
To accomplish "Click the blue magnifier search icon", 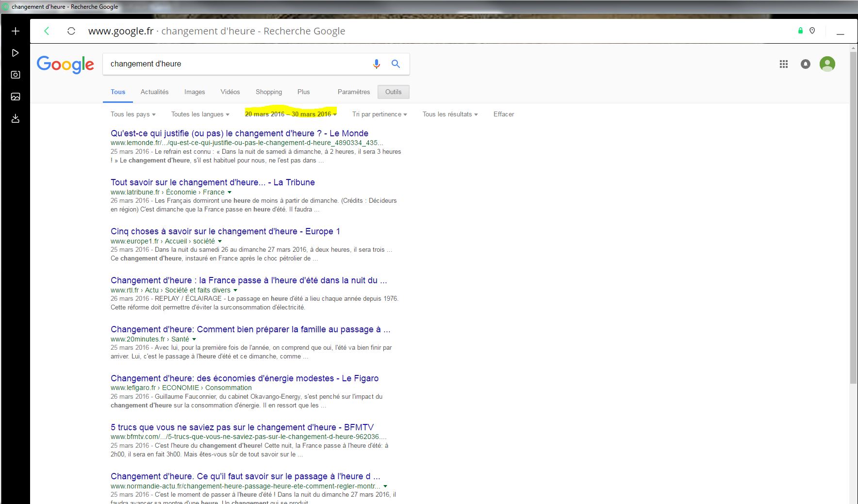I will pos(396,64).
